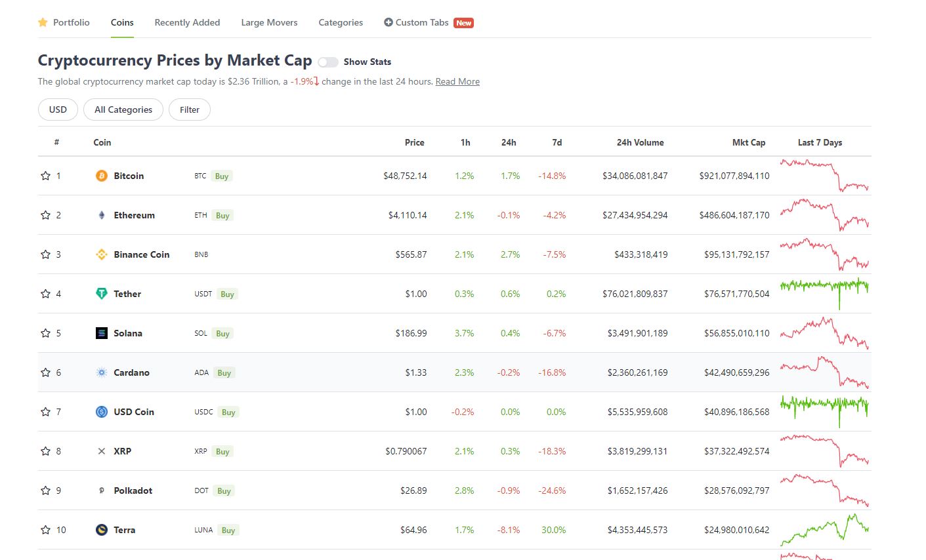This screenshot has width=926, height=560.
Task: Add Solana to favorites via star
Action: [x=45, y=333]
